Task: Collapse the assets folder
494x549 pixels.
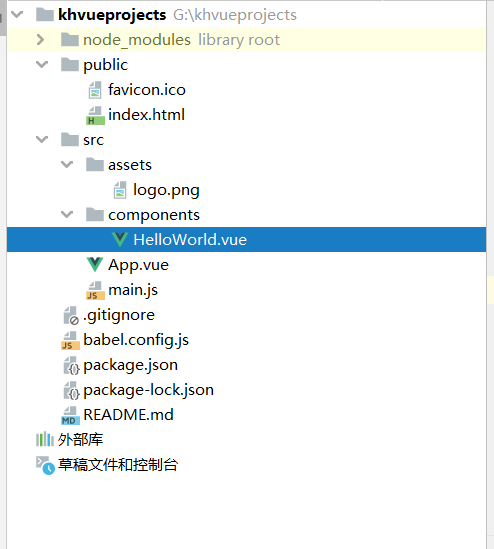Action: 67,165
